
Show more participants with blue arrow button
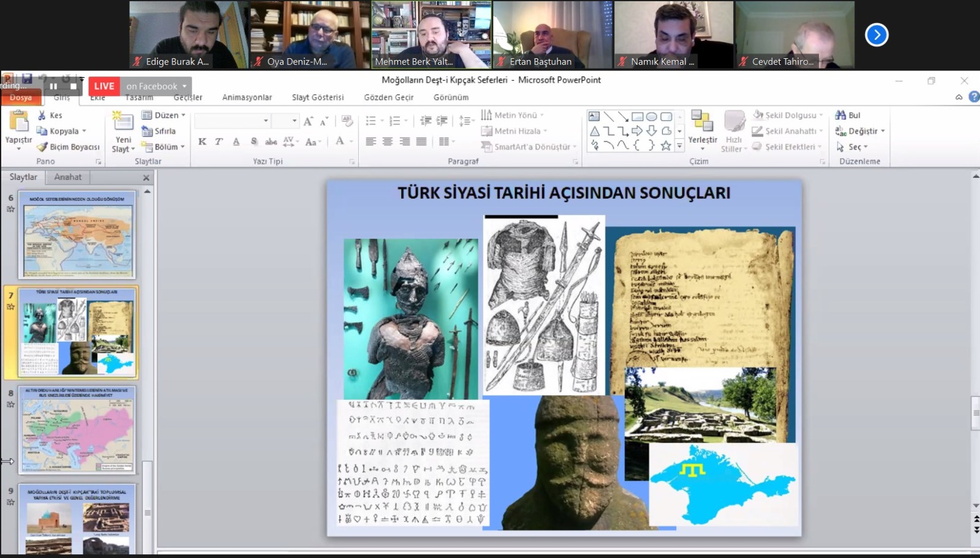[876, 35]
